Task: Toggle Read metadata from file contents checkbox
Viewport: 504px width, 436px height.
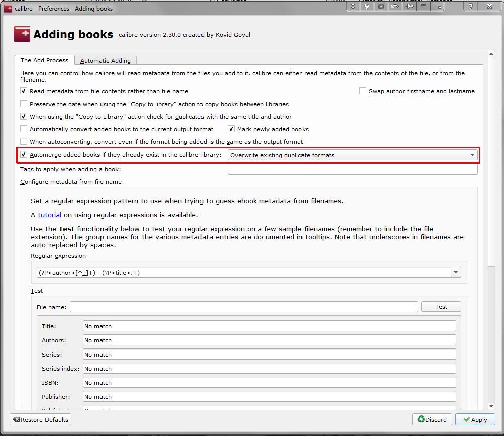Action: pos(24,91)
